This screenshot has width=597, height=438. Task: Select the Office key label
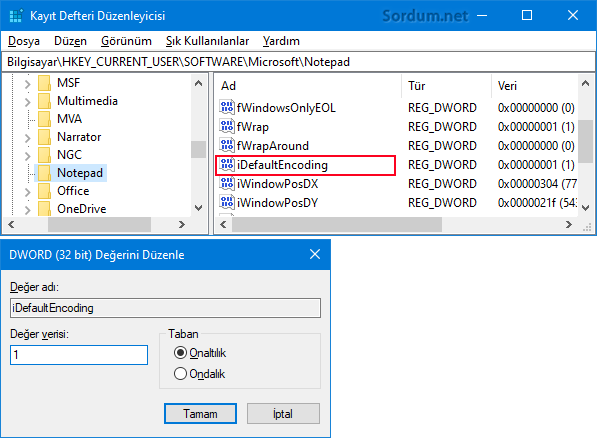[x=73, y=190]
